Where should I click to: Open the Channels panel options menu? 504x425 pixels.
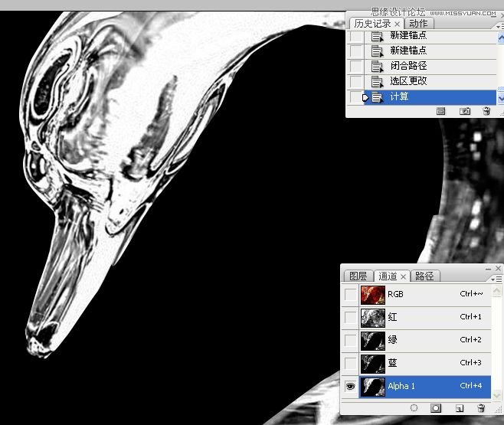tap(499, 280)
